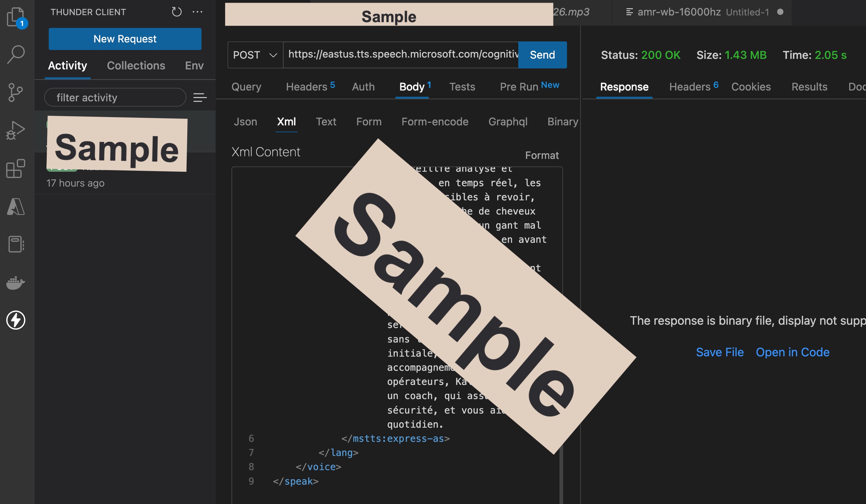Open the three-dots menu in Thunder Client header
This screenshot has height=504, width=866.
click(197, 12)
